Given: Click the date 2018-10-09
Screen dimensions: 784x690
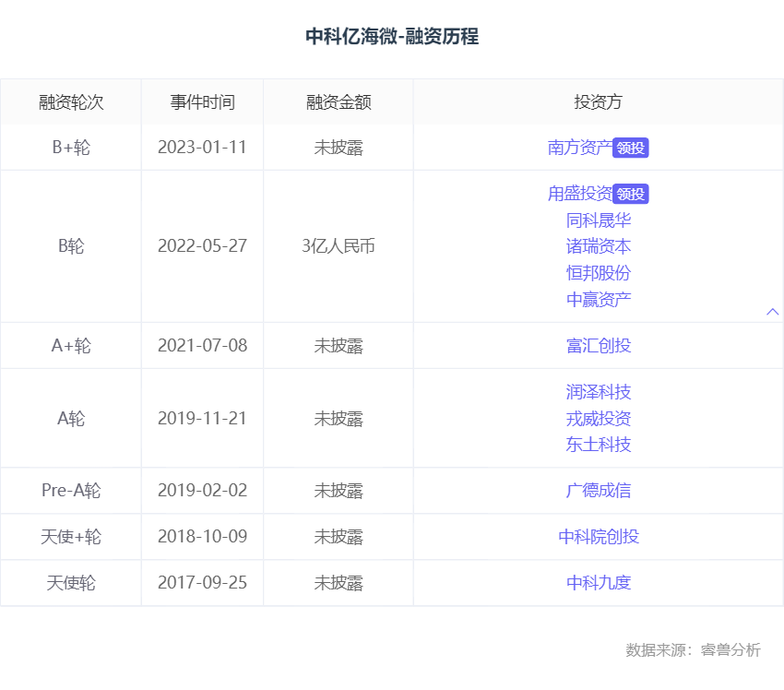Looking at the screenshot, I should tap(203, 537).
